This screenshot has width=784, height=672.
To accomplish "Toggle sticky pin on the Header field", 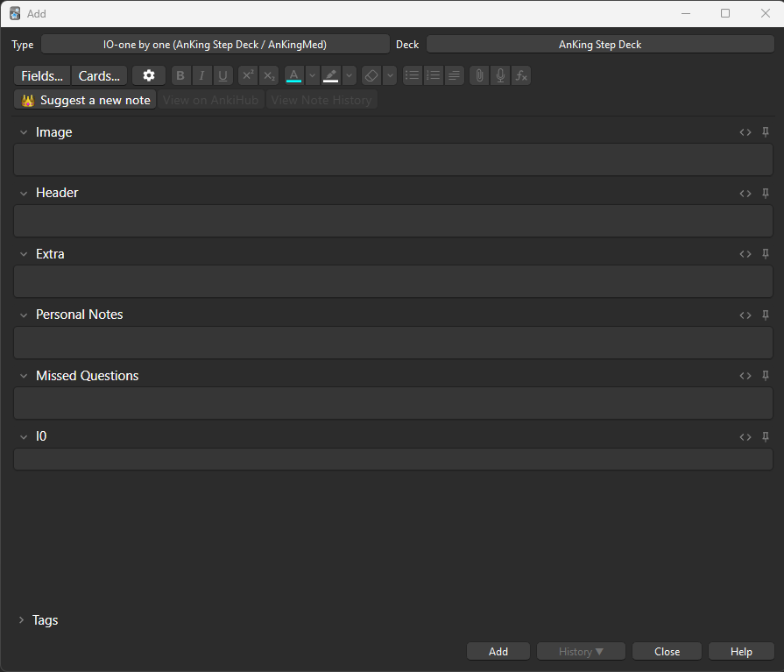I will 765,193.
